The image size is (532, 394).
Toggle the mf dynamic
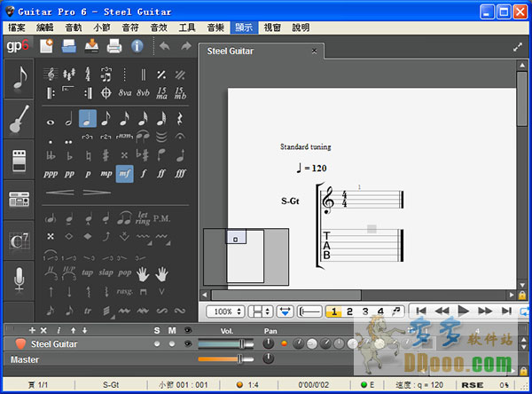tap(124, 174)
